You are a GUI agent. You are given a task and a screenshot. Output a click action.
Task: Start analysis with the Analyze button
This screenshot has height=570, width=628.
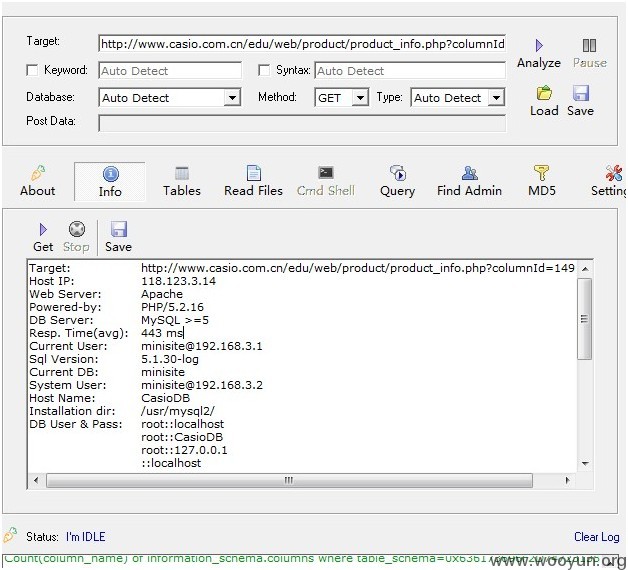point(539,54)
